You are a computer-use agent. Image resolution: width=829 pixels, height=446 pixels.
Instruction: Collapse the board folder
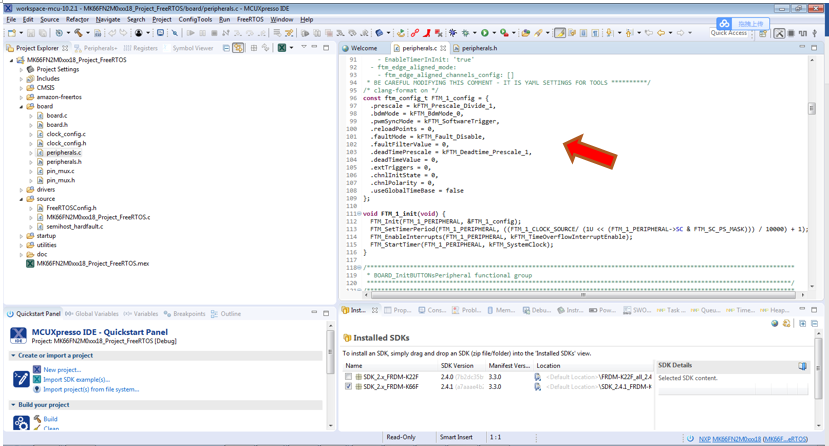click(22, 106)
